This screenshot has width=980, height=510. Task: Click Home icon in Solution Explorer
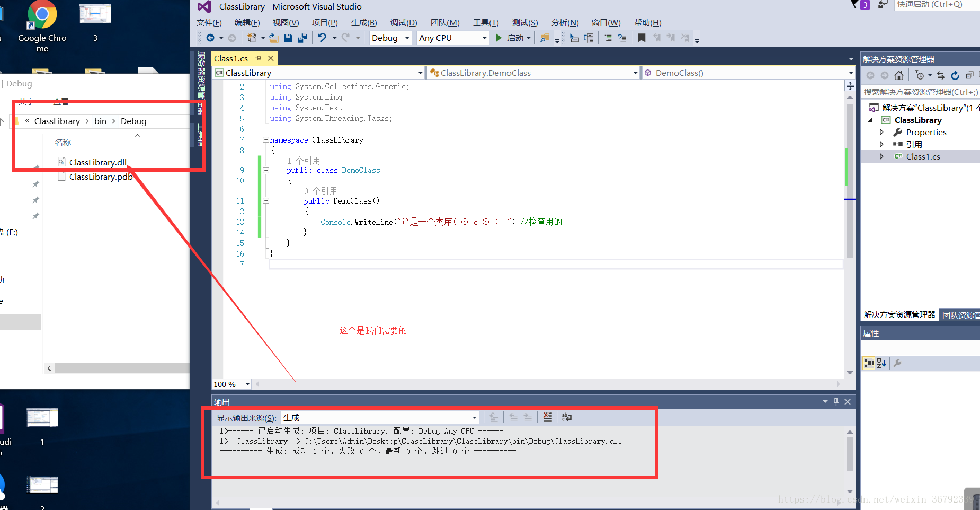[899, 75]
